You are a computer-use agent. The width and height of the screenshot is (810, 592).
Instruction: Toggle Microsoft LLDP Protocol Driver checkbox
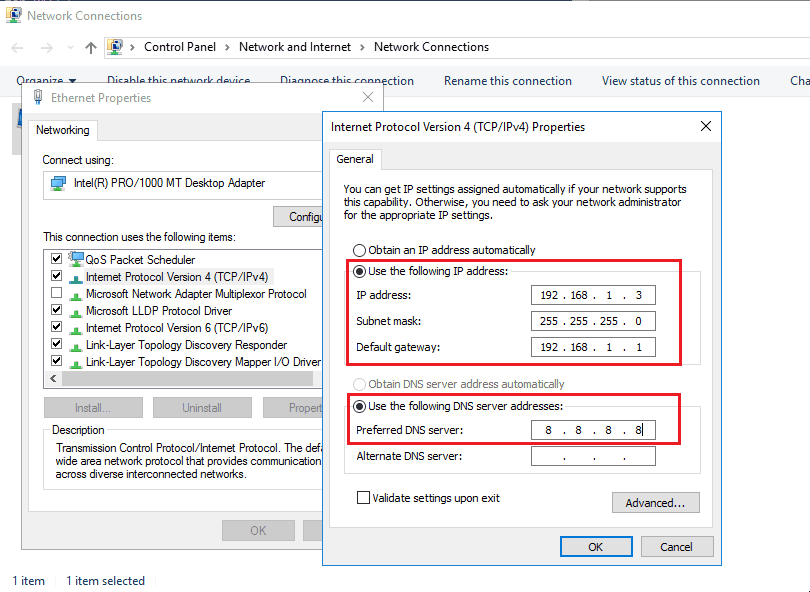[x=57, y=310]
